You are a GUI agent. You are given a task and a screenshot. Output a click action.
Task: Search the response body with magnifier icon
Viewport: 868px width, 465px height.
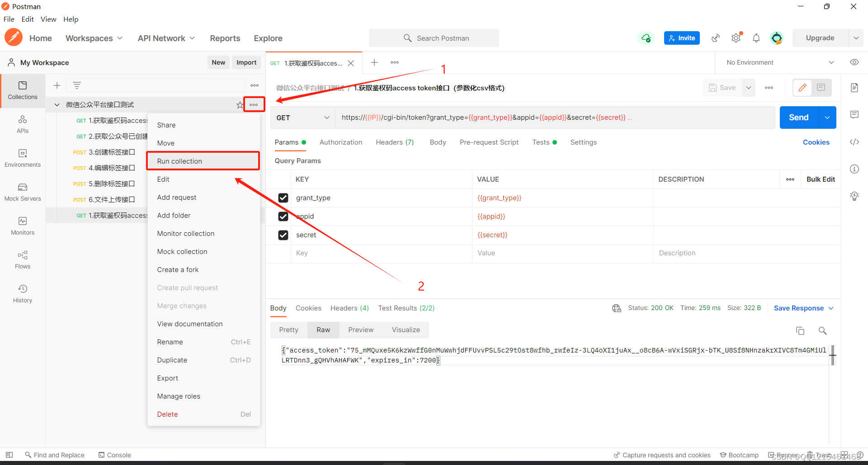click(822, 331)
